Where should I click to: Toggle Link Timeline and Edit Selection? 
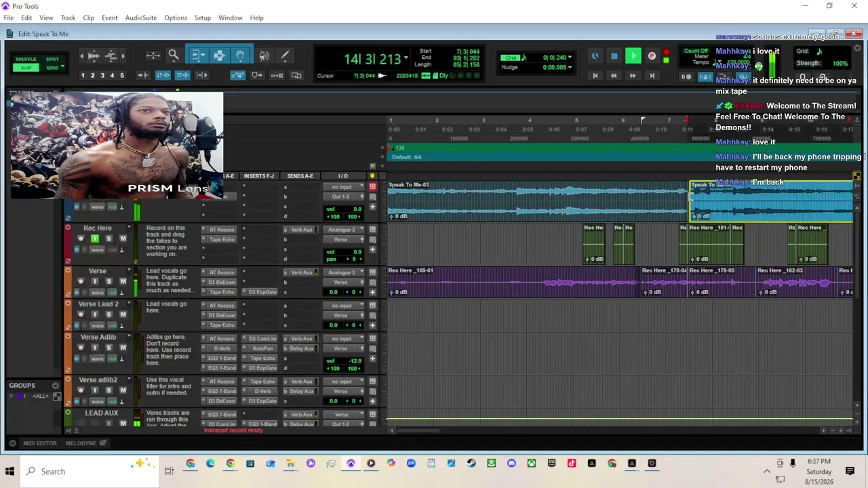[x=163, y=75]
